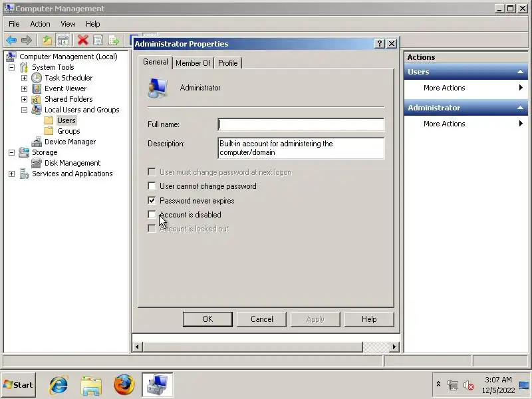Click the Properties toolbar icon

pos(98,41)
